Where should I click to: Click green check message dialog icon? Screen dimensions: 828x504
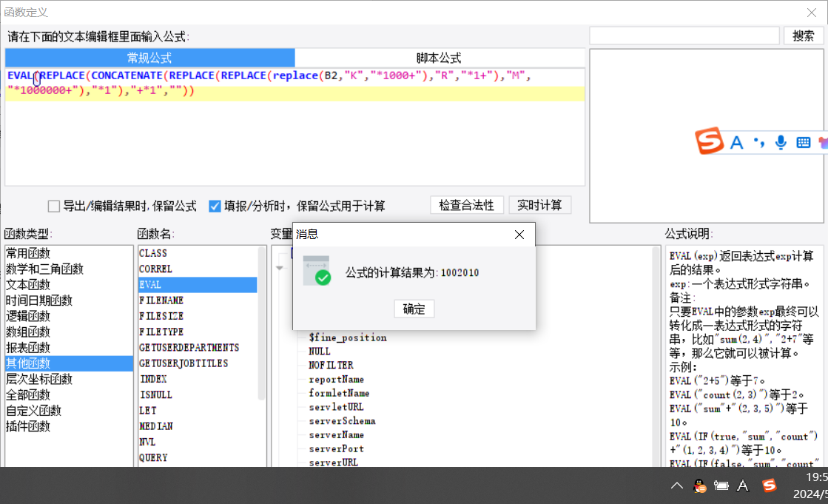pyautogui.click(x=317, y=271)
